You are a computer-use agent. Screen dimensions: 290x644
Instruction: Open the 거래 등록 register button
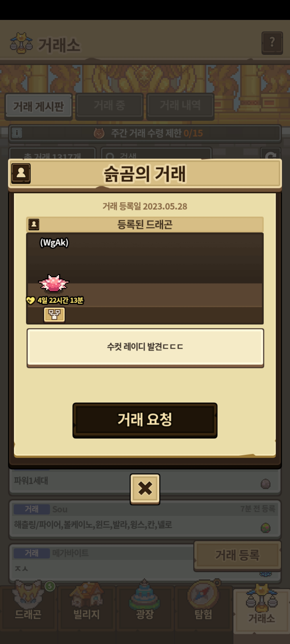(x=237, y=556)
